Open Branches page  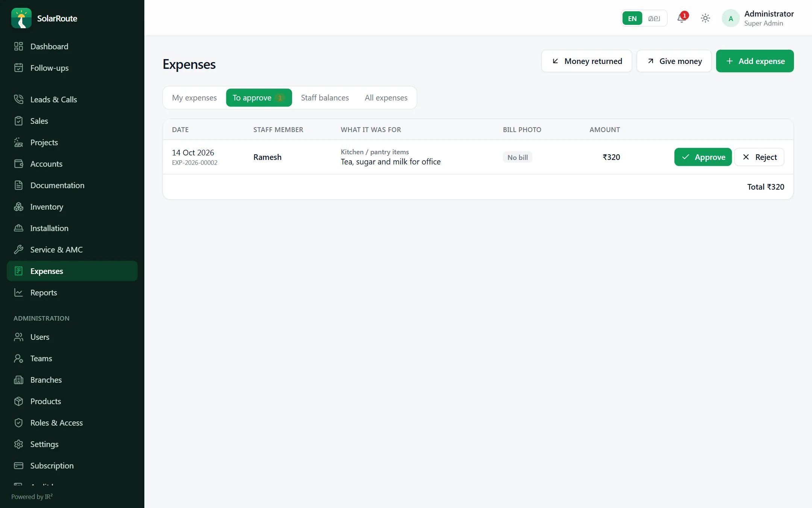[72, 380]
